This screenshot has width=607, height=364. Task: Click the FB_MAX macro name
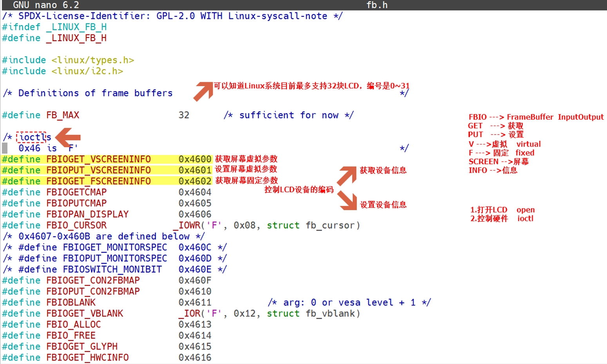tap(63, 115)
